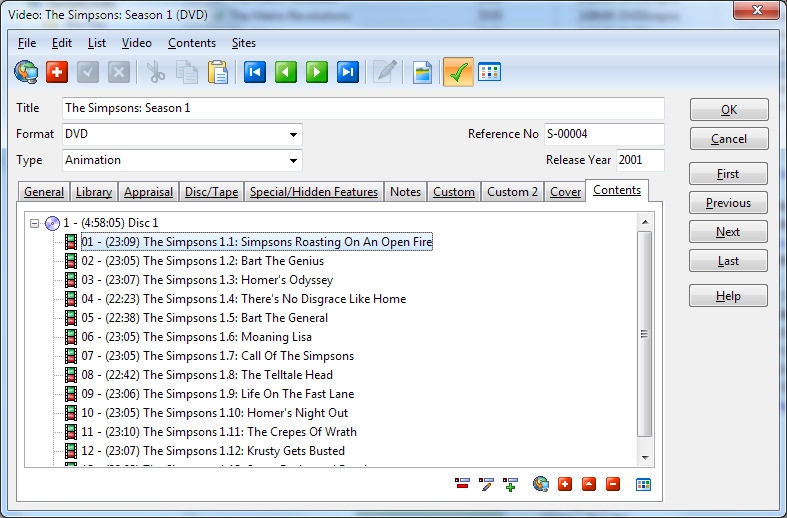Jump to last record with blue arrow icon
The height and width of the screenshot is (518, 787).
[x=348, y=72]
